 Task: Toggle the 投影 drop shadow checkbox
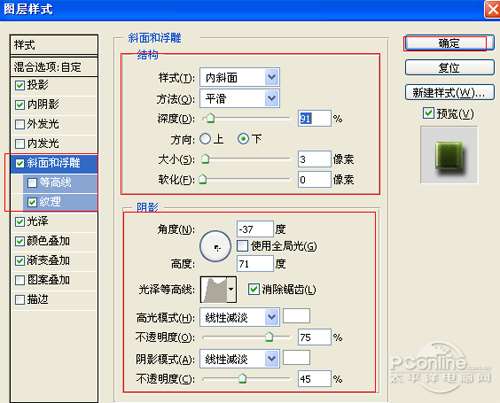(20, 85)
